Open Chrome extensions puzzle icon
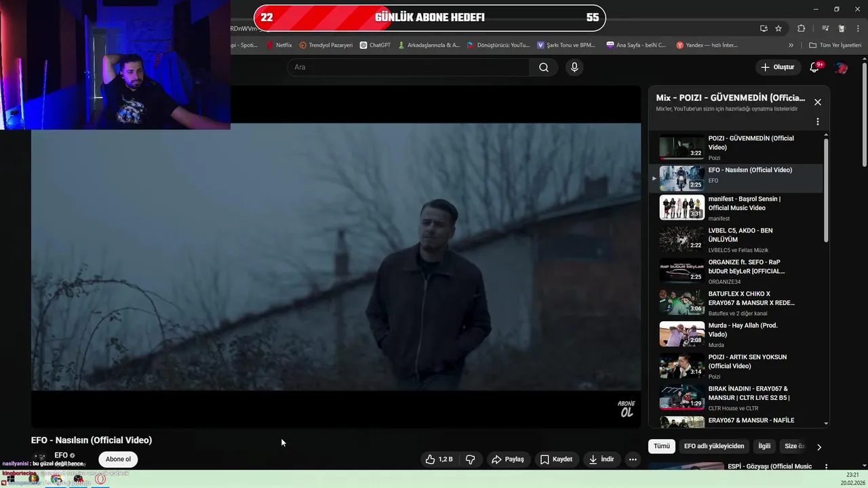The image size is (868, 488). pyautogui.click(x=802, y=28)
